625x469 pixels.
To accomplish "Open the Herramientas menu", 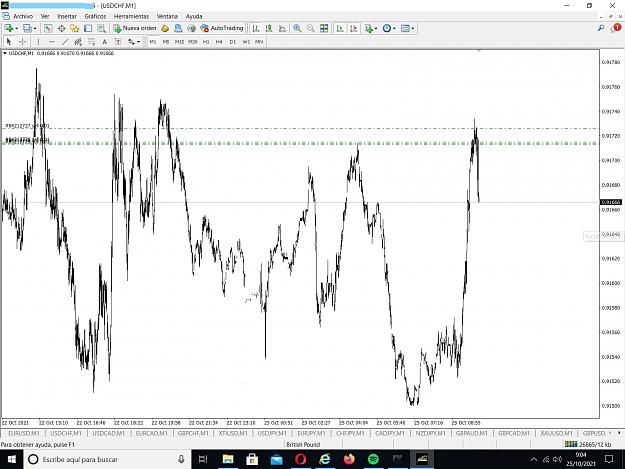I will 132,16.
